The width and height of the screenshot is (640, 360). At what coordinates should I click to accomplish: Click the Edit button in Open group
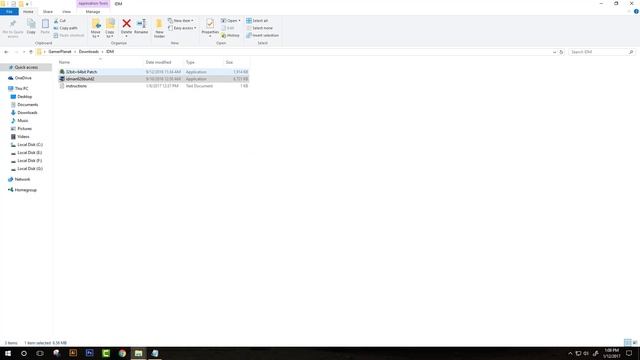pyautogui.click(x=228, y=28)
